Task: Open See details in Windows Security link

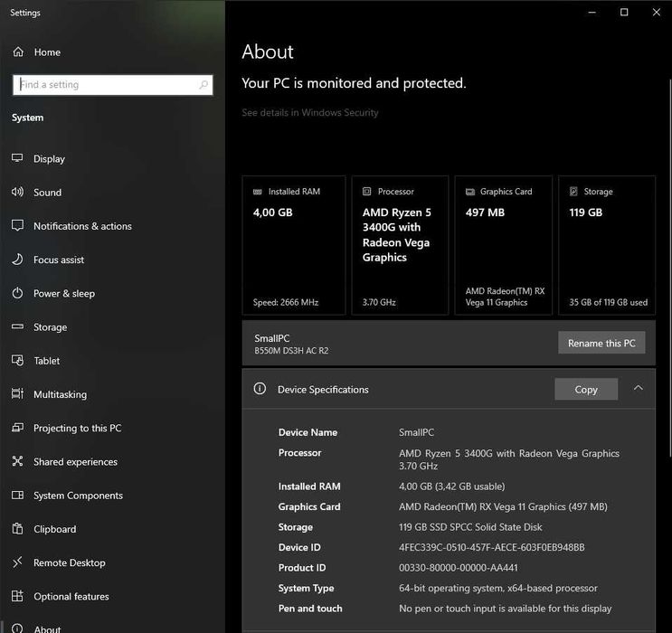Action: pyautogui.click(x=310, y=113)
